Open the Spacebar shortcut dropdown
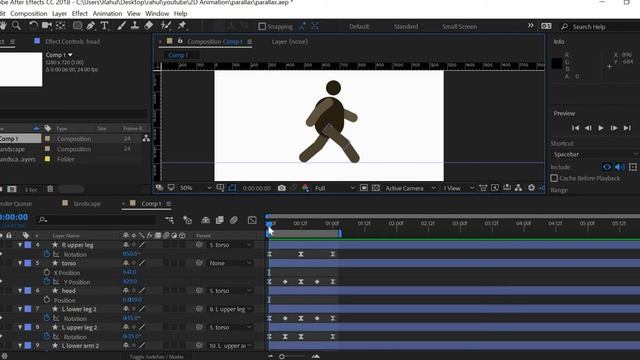Image resolution: width=640 pixels, height=360 pixels. 595,154
